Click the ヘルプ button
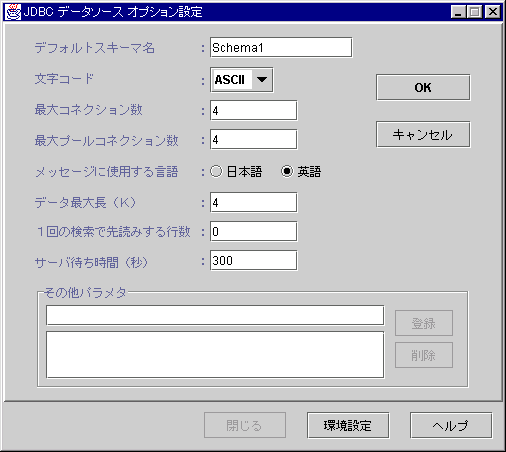Image resolution: width=506 pixels, height=452 pixels. pos(451,425)
